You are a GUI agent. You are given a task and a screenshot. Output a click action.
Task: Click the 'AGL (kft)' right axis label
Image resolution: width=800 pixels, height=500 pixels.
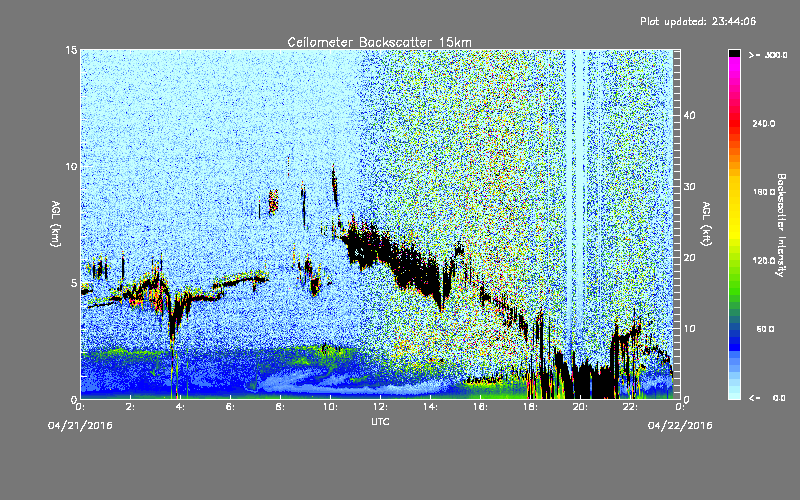click(706, 224)
